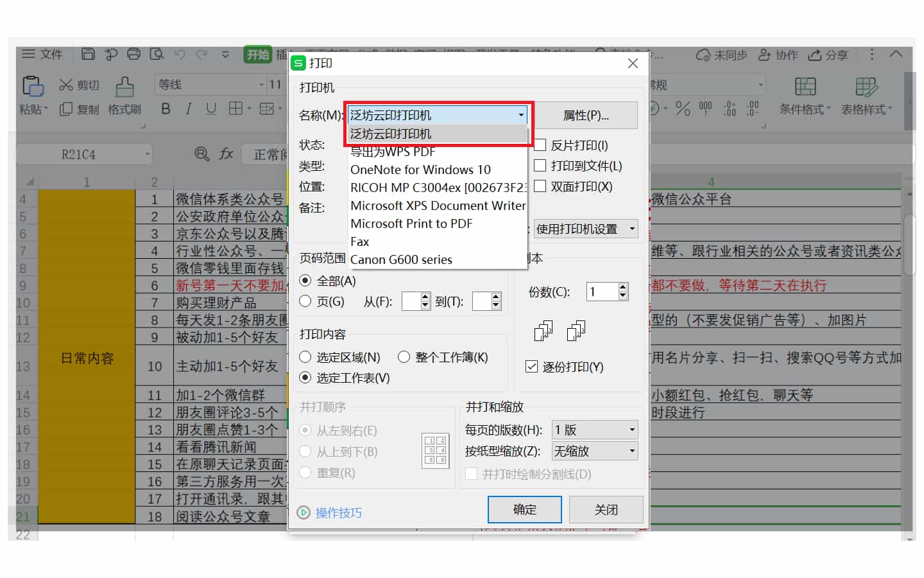The width and height of the screenshot is (924, 578).
Task: Click the cell borders icon
Action: point(235,109)
